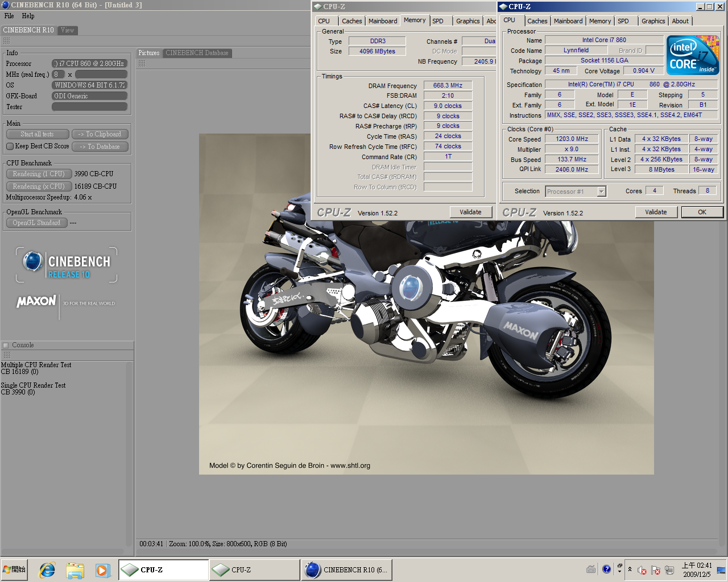Click the GFX-Board field showing GDI Generic
Image resolution: width=728 pixels, height=582 pixels.
tap(89, 96)
